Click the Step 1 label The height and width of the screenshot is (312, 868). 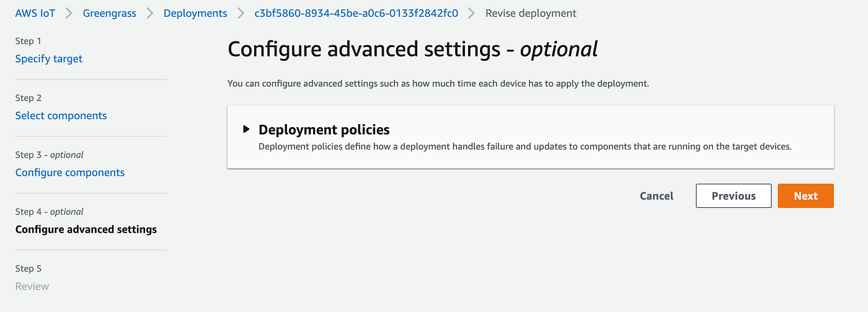29,41
